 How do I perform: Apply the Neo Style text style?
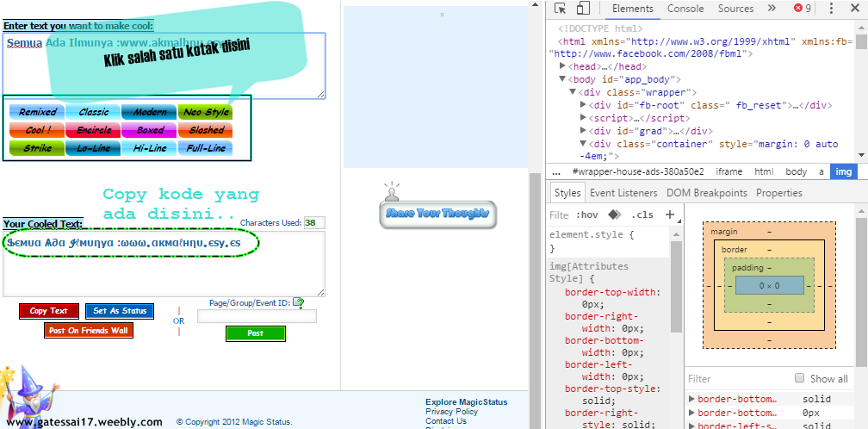[x=205, y=112]
